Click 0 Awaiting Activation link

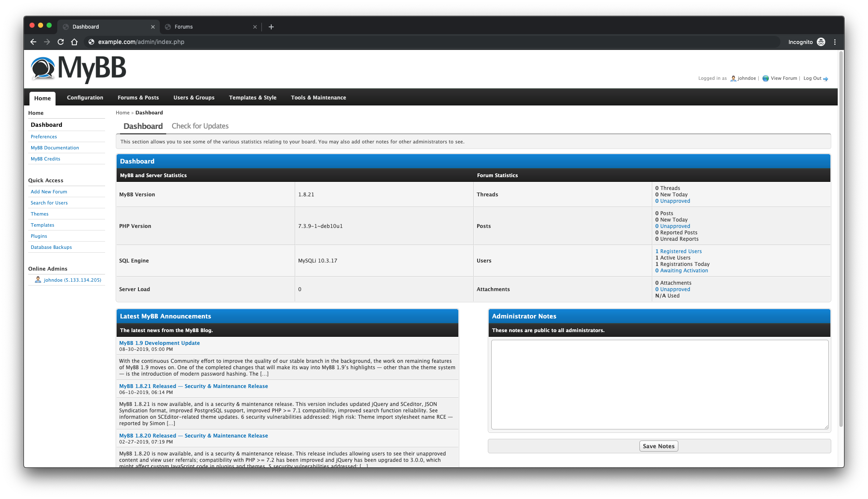[681, 270]
